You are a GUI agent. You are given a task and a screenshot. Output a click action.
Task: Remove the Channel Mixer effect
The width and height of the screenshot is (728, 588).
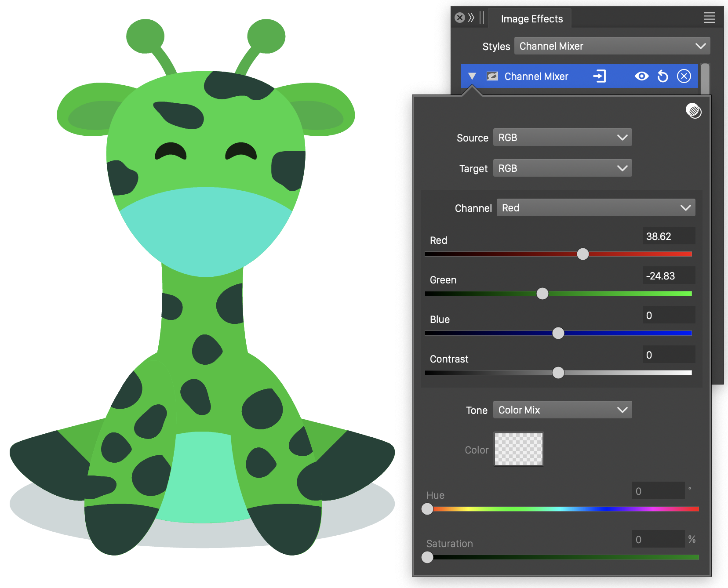(x=684, y=76)
